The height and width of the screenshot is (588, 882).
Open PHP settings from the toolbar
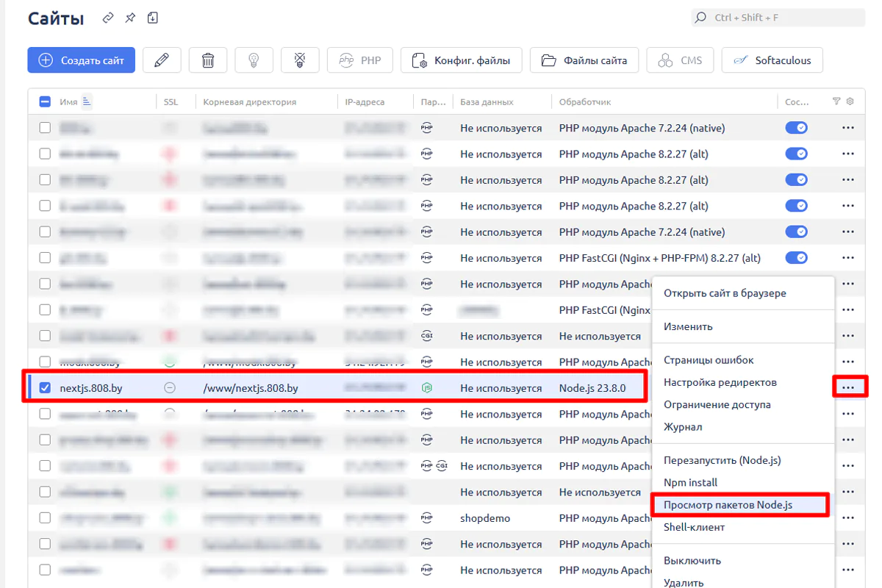pos(360,60)
